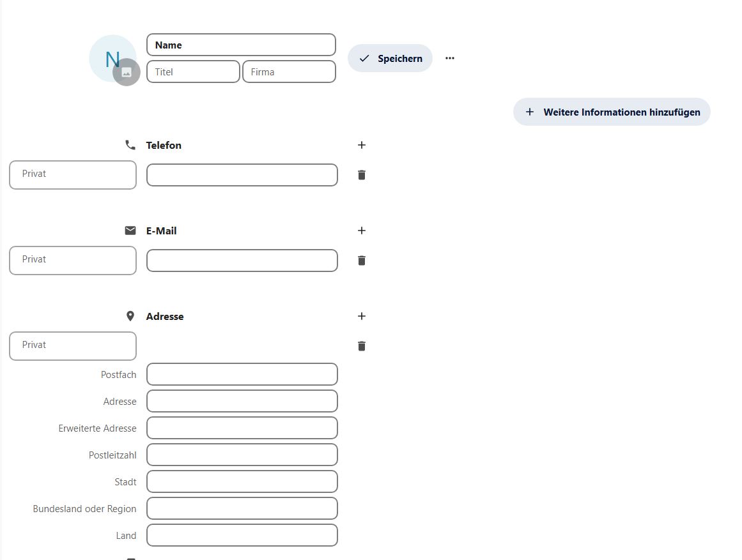Click the Telefon number input field

click(242, 175)
